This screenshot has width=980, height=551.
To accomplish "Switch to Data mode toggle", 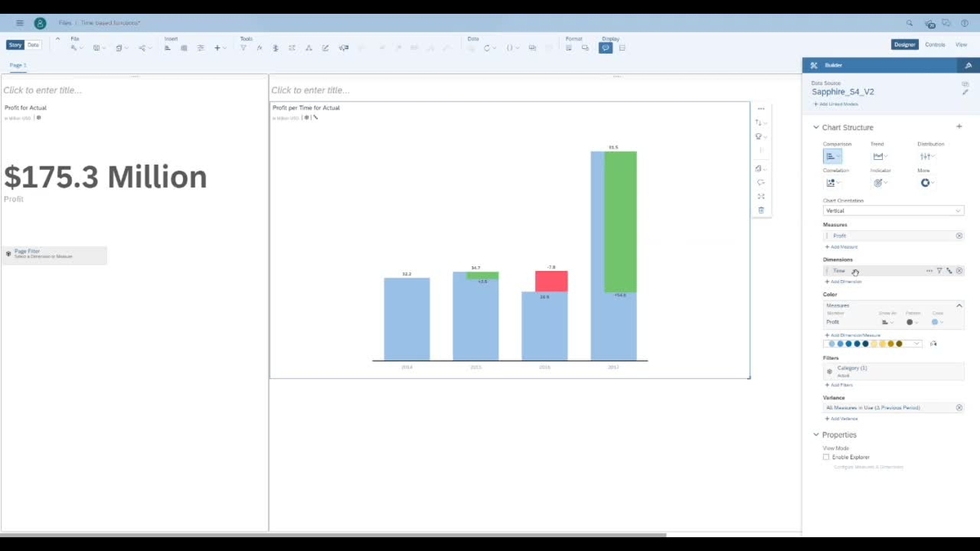I will pyautogui.click(x=33, y=45).
